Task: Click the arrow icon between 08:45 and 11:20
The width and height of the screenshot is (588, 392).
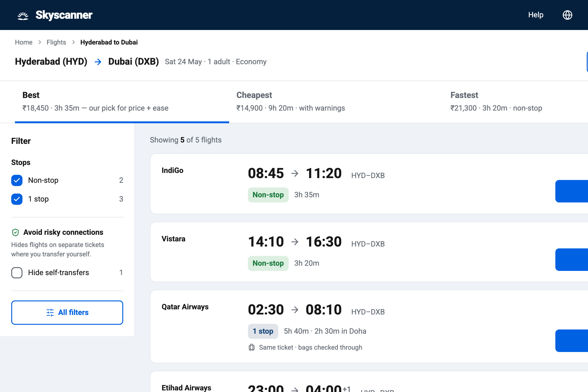Action: 295,173
